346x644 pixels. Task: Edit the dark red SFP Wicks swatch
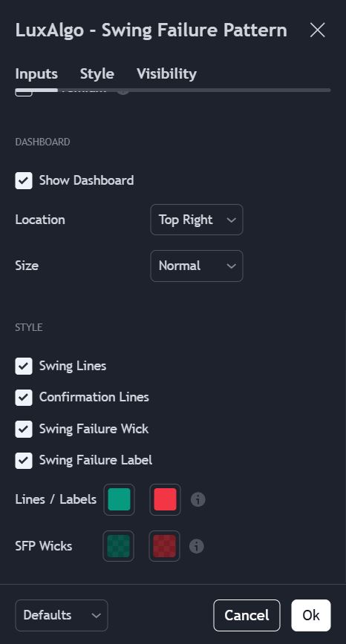pyautogui.click(x=164, y=546)
